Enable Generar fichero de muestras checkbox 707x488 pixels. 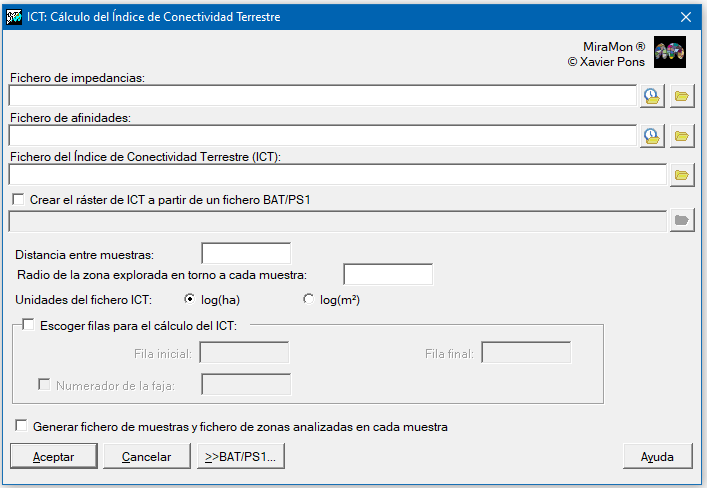click(x=21, y=426)
